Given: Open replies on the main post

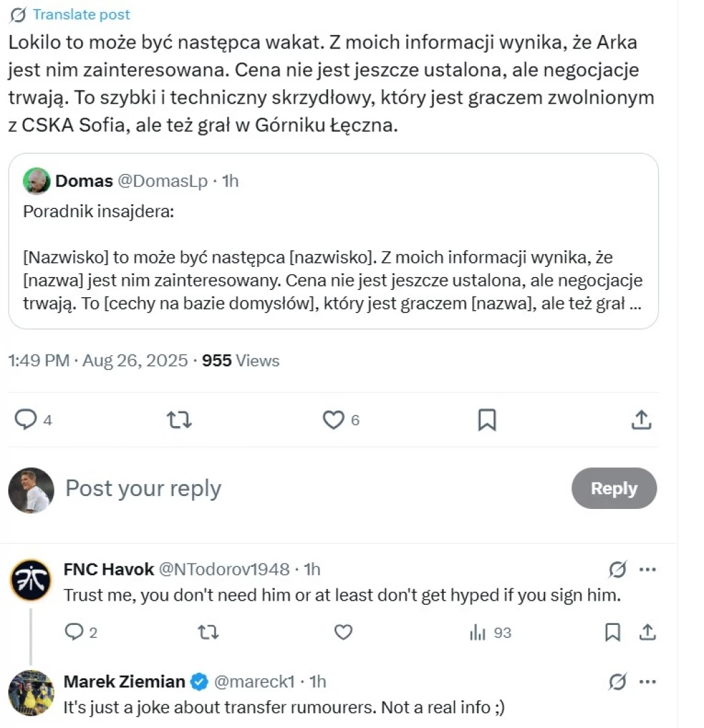Looking at the screenshot, I should pyautogui.click(x=33, y=420).
